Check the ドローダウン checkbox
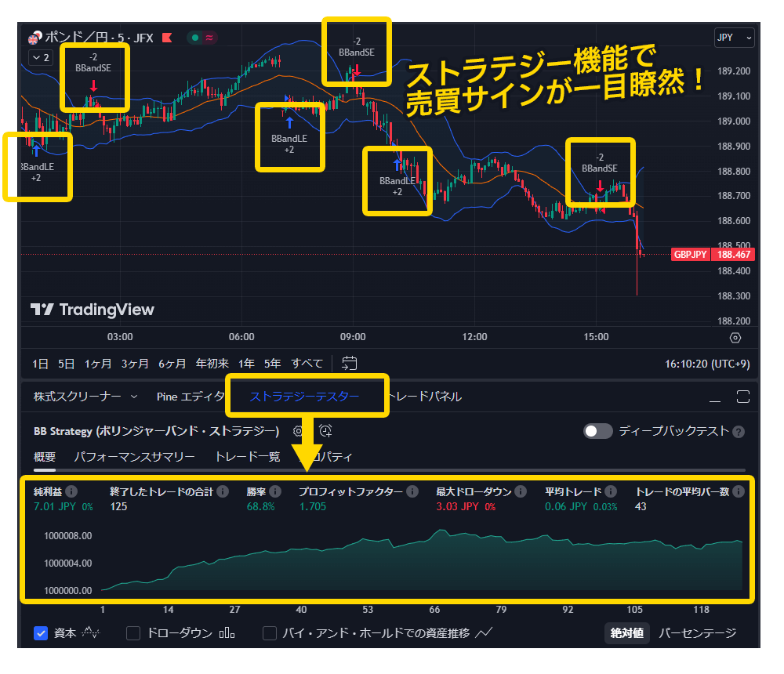Viewport: 784px width, 674px height. click(x=133, y=633)
